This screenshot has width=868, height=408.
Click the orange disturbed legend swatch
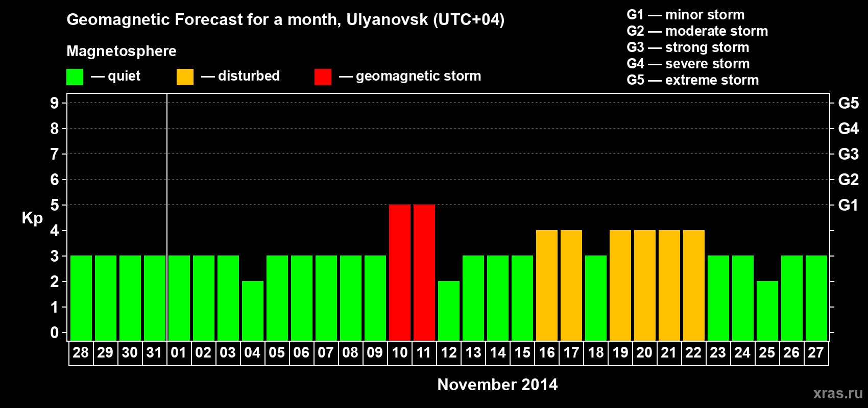[x=185, y=77]
